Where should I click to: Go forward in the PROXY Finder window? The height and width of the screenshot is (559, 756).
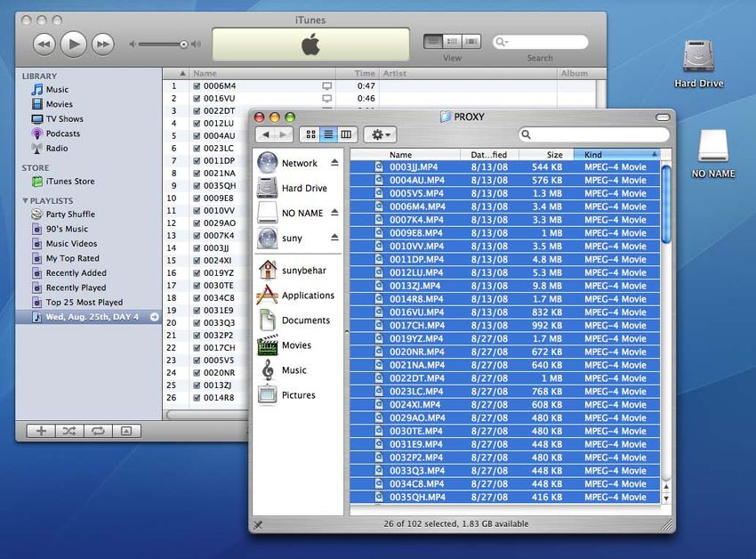click(x=284, y=134)
